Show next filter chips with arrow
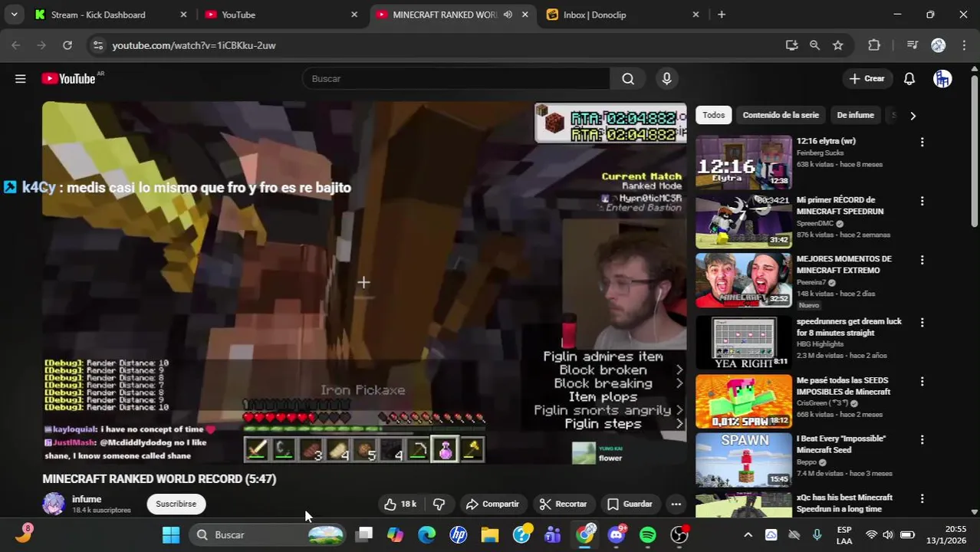 913,115
